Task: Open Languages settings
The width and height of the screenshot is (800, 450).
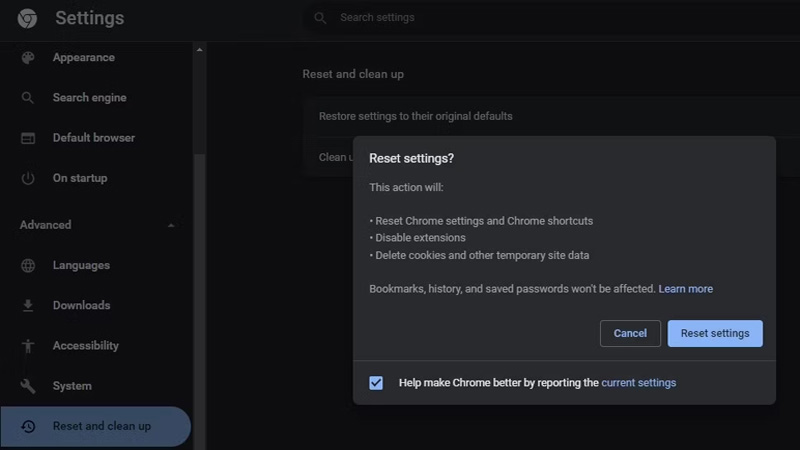Action: (x=81, y=265)
